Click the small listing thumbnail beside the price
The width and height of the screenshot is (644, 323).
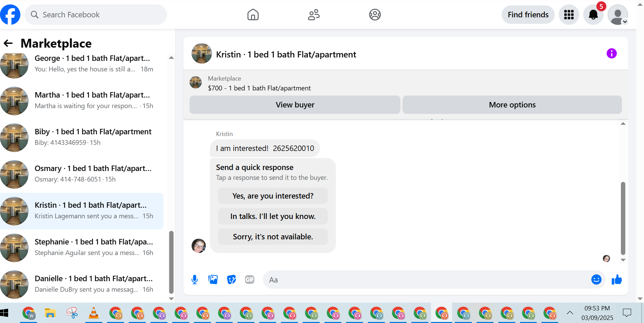(x=196, y=82)
